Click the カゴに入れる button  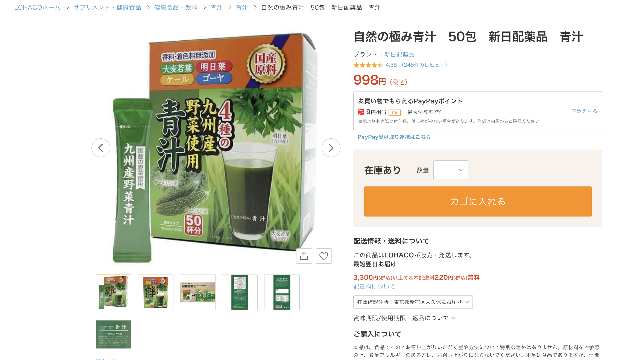point(477,201)
